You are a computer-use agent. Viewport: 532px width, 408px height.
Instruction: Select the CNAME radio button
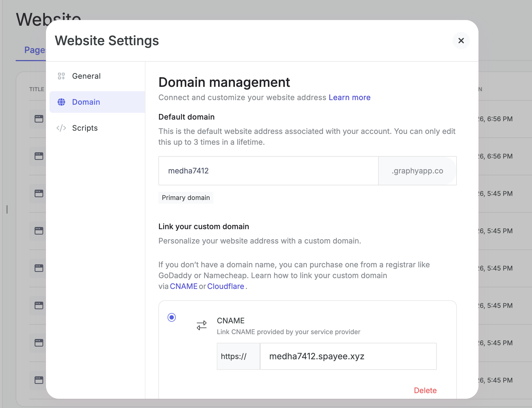[172, 317]
